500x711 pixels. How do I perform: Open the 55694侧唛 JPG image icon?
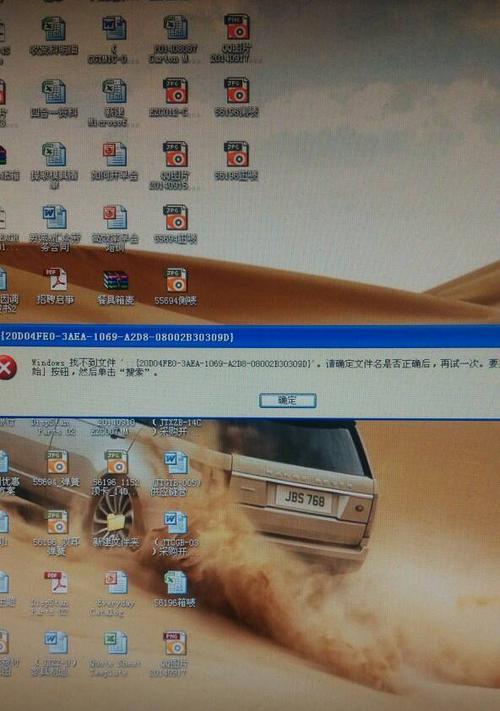point(175,287)
